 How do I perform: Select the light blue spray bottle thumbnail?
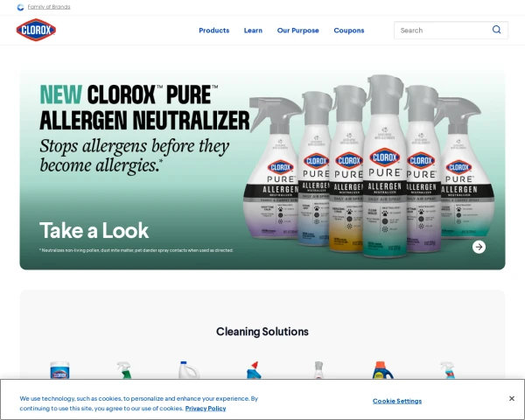click(448, 370)
